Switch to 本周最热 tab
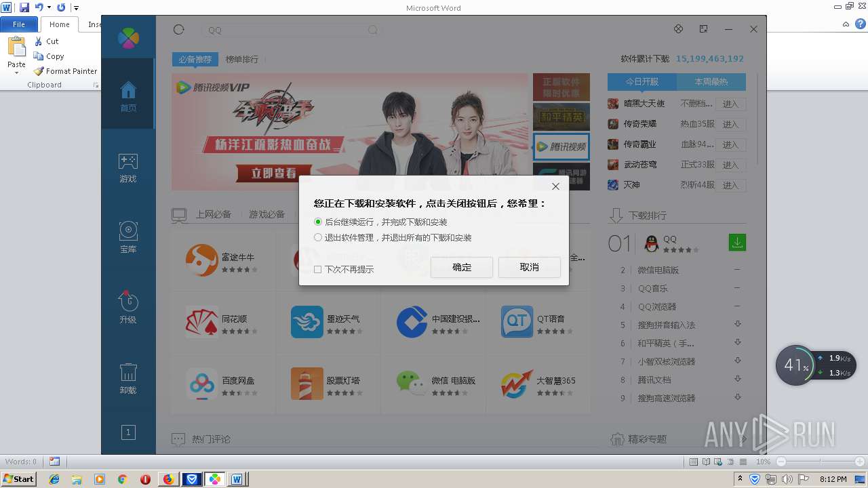868x488 pixels. coord(711,81)
